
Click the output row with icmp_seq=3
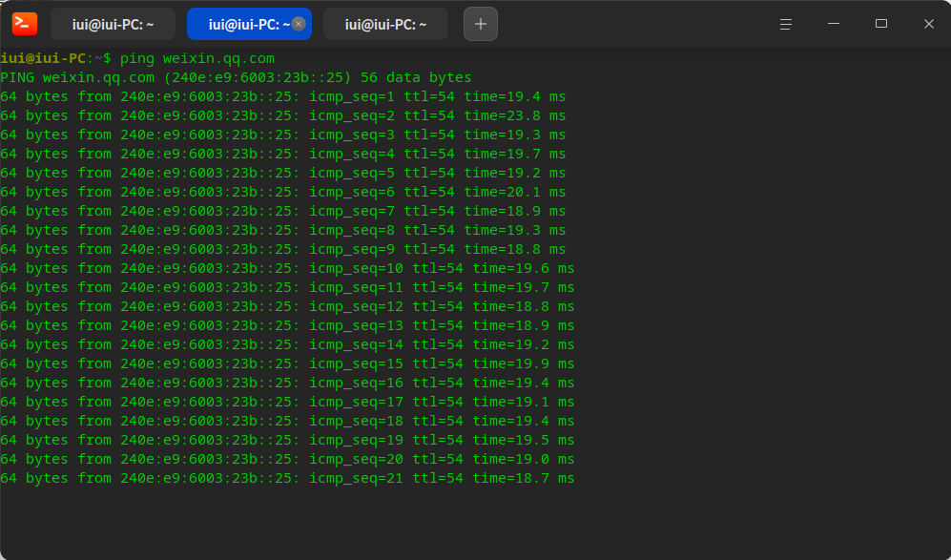click(x=282, y=135)
